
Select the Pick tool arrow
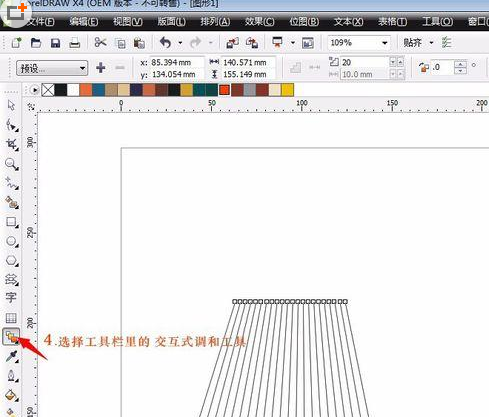point(11,105)
